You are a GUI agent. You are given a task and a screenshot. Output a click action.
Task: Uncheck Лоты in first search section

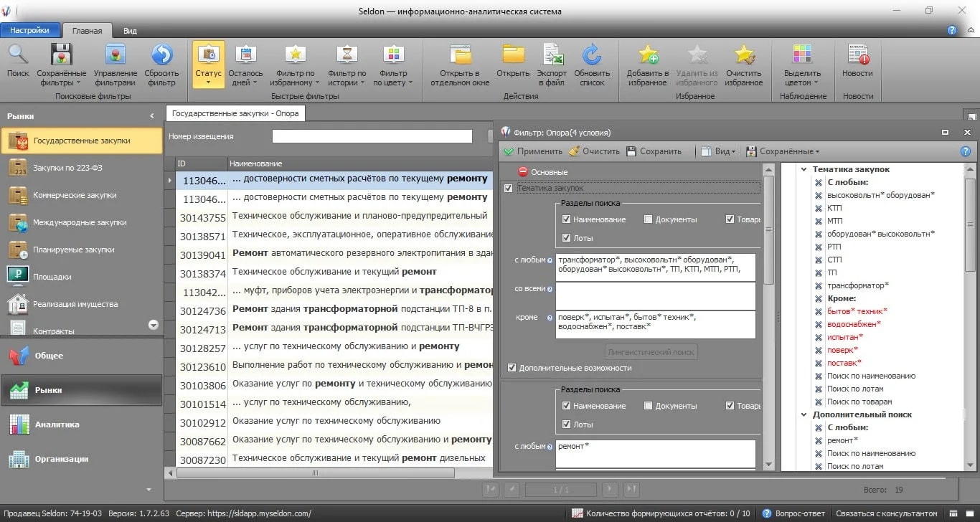pos(567,238)
